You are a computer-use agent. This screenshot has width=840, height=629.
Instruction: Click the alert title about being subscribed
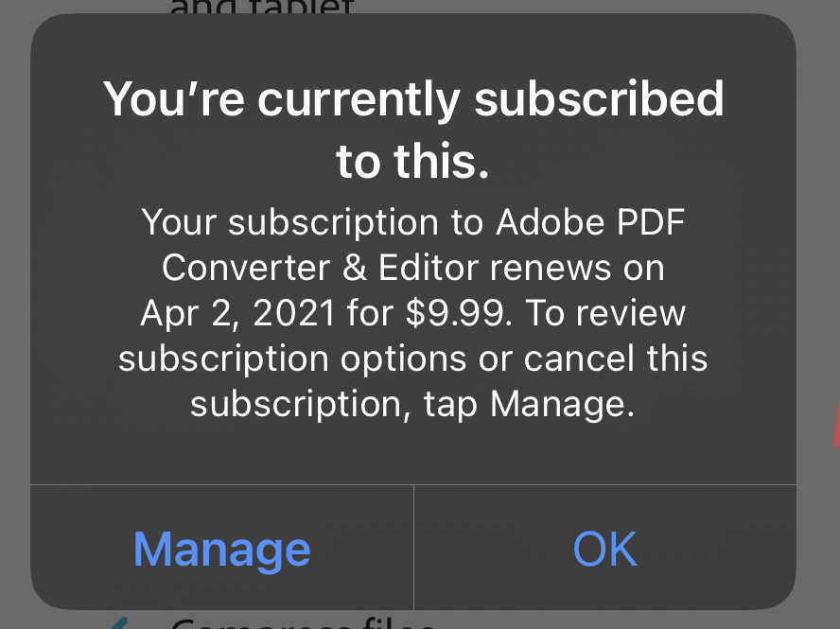[415, 128]
